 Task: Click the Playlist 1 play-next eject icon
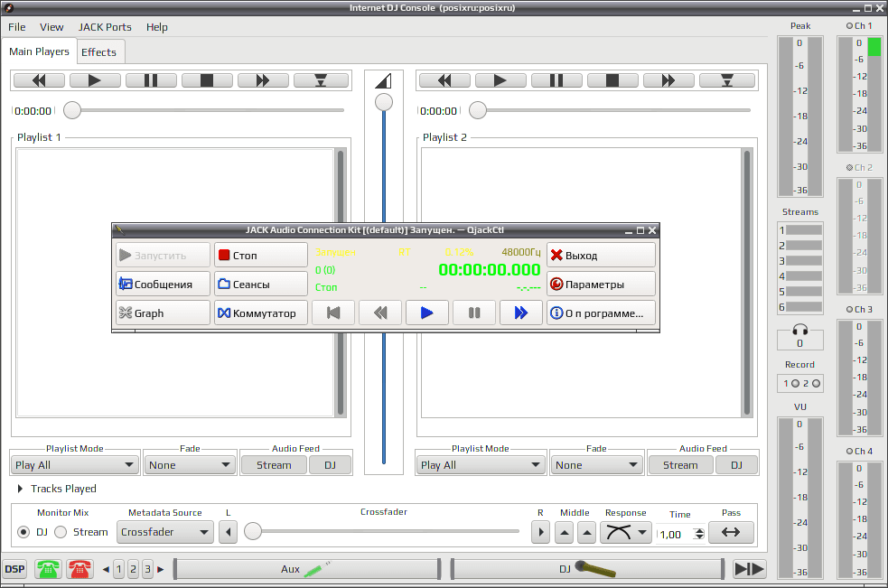point(321,80)
